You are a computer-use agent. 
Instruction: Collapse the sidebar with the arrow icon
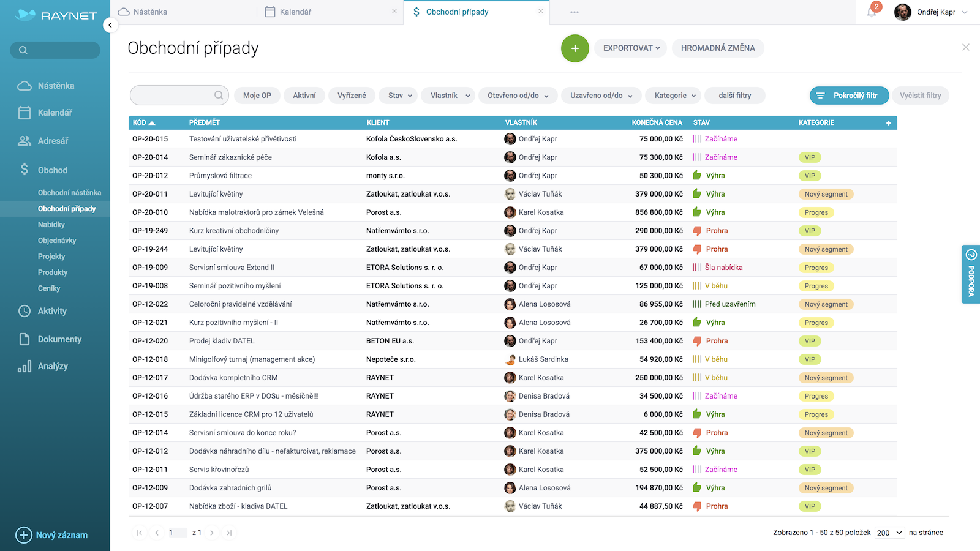pos(110,25)
